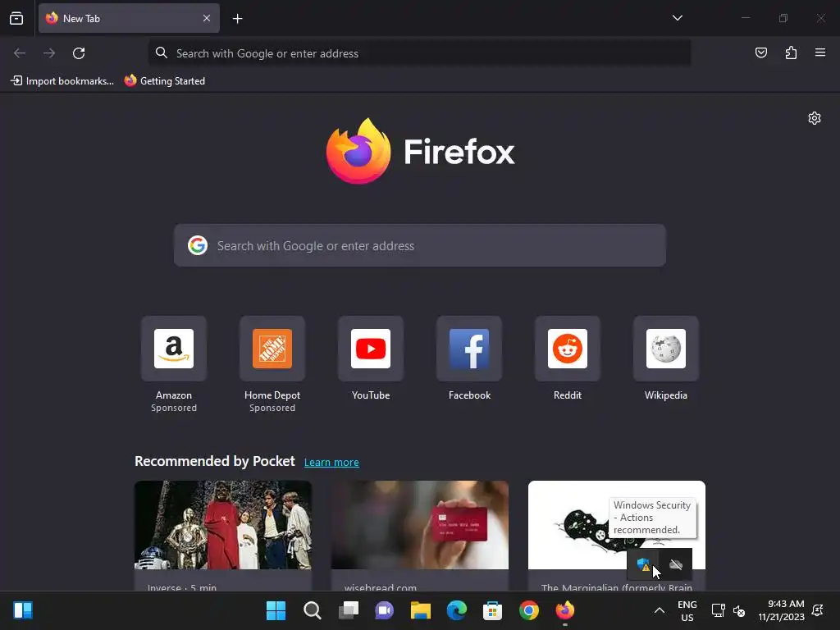Viewport: 840px width, 630px height.
Task: Click the page search box with Google
Action: point(419,245)
